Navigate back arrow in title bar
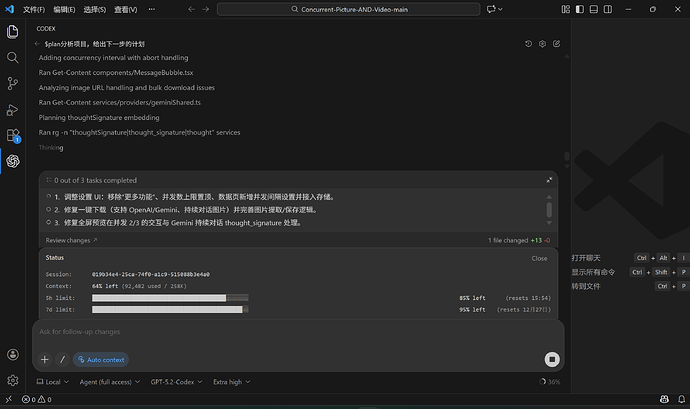Image resolution: width=690 pixels, height=409 pixels. pyautogui.click(x=191, y=9)
